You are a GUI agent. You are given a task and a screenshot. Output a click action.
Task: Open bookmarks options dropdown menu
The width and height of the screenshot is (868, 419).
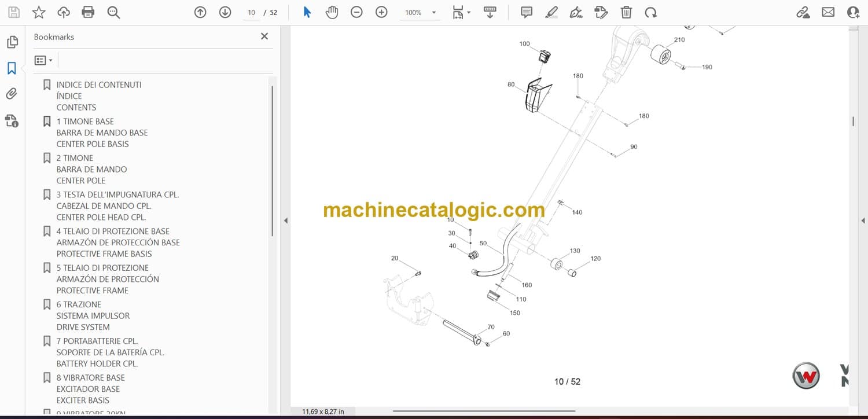click(43, 60)
